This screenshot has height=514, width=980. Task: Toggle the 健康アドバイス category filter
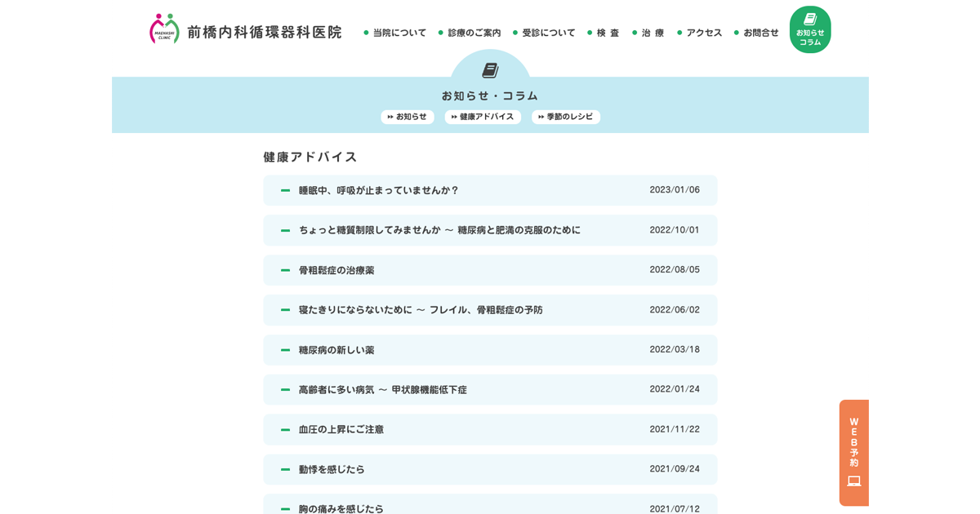(483, 117)
